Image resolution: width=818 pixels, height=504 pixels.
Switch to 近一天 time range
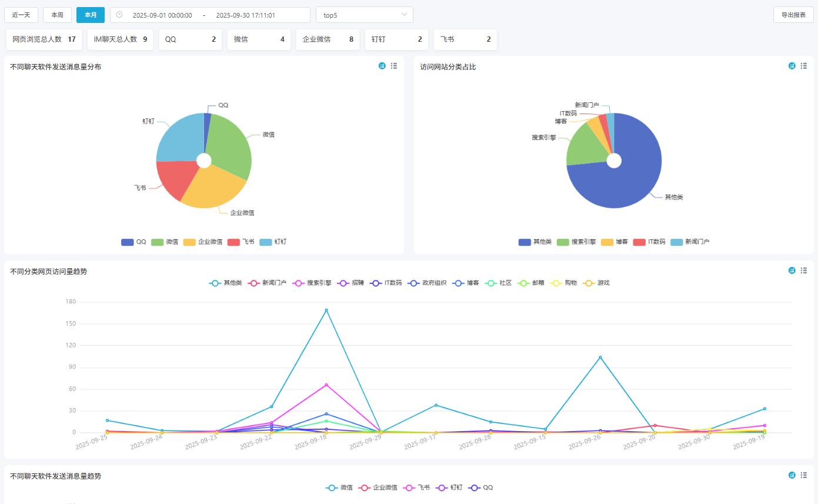click(21, 15)
